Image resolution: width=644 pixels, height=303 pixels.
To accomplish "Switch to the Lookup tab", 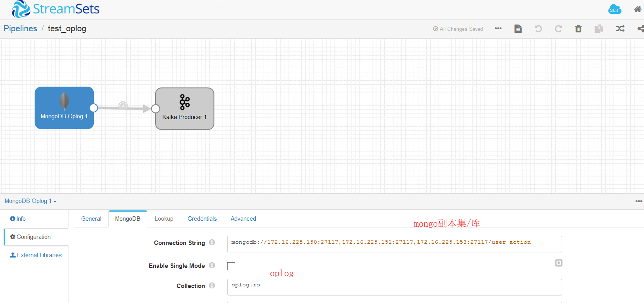I will 164,219.
